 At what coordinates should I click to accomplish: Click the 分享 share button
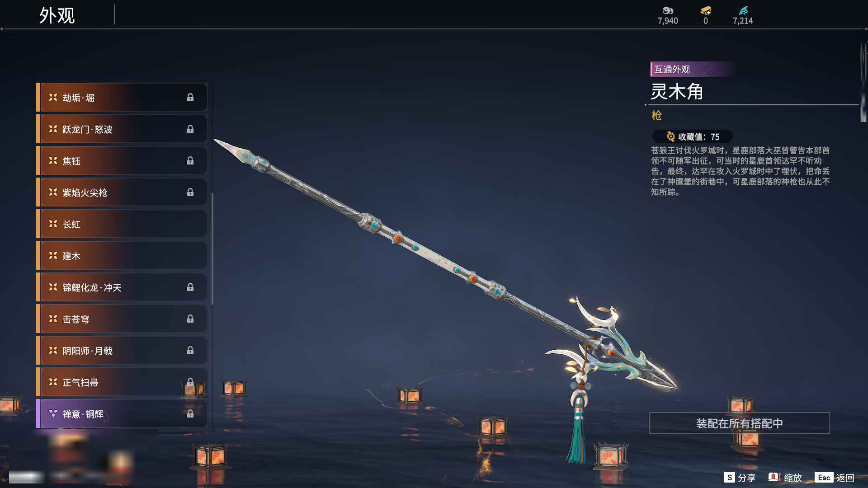coord(740,478)
